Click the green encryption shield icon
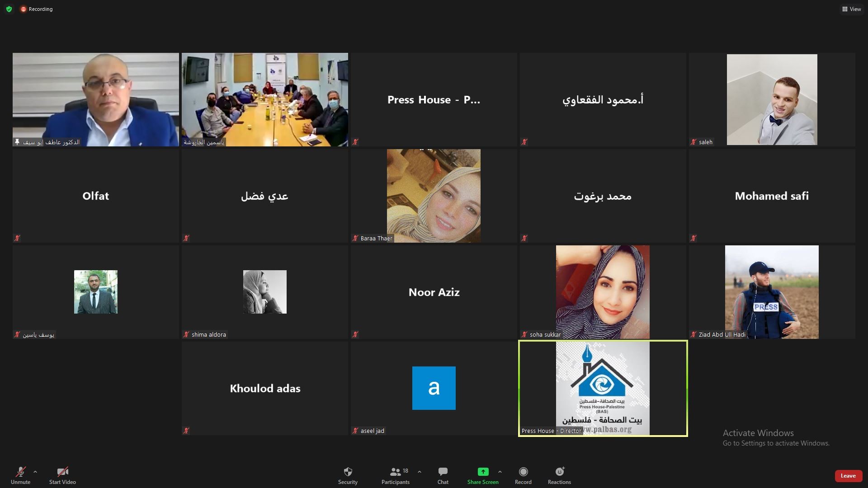This screenshot has width=868, height=488. [9, 9]
